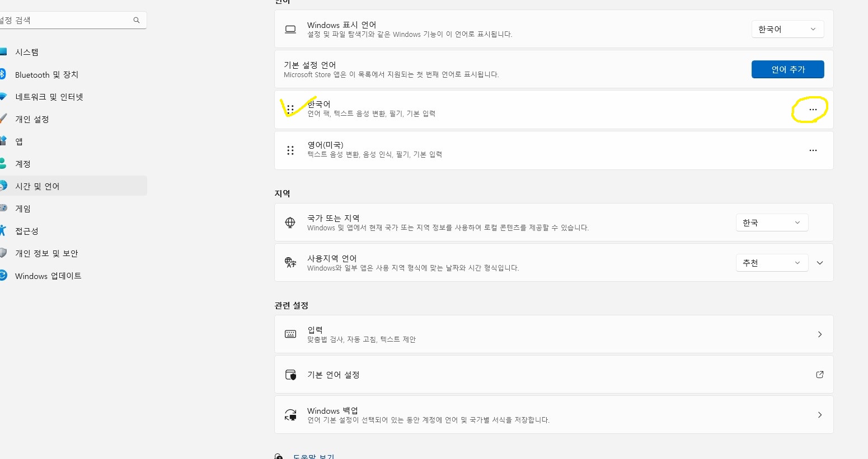Expand the 사용지역 언어 section chevron
This screenshot has height=459, width=868.
pyautogui.click(x=820, y=263)
